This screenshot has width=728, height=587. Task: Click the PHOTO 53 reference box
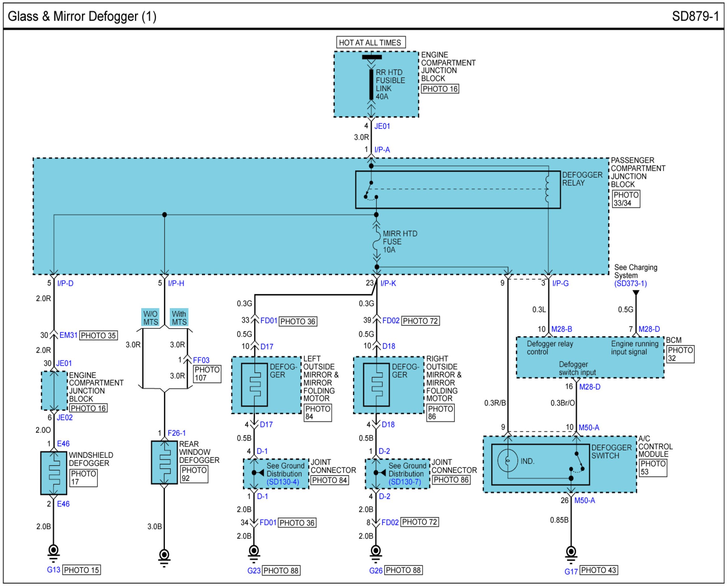[653, 468]
